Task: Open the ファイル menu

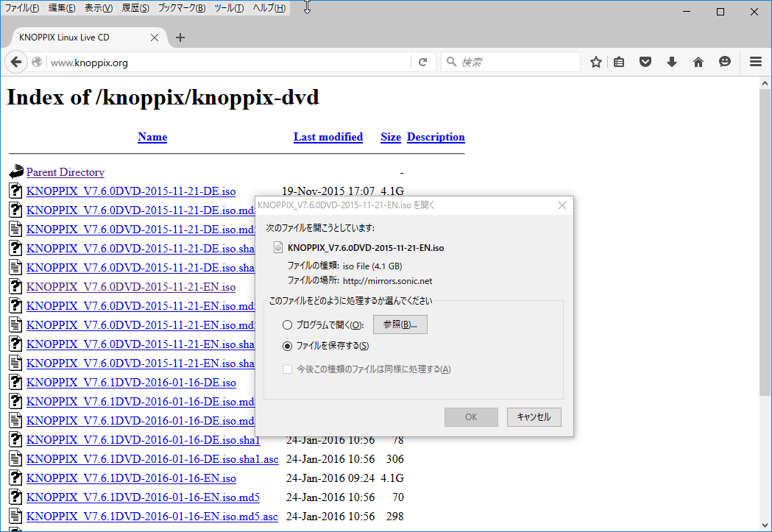Action: (x=21, y=8)
